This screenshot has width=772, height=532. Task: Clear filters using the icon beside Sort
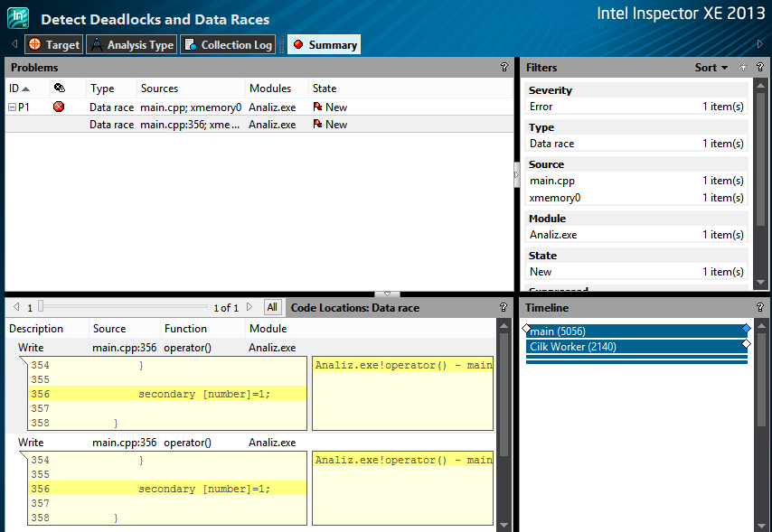(742, 67)
